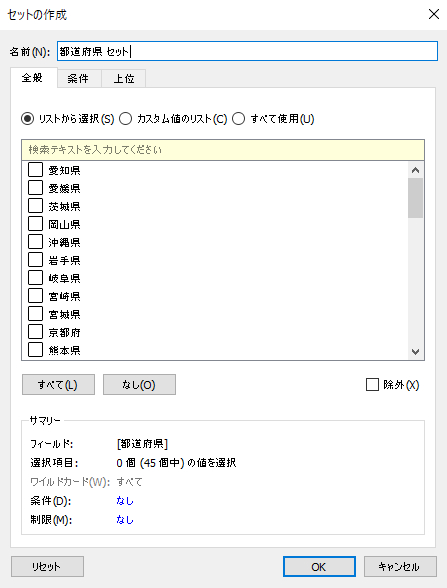The image size is (447, 588).
Task: Open the 条件(D) なし link
Action: click(x=125, y=501)
